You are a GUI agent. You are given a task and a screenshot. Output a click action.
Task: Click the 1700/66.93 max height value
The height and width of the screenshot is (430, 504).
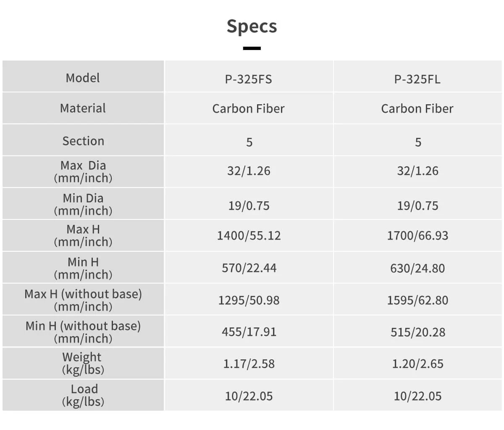[x=417, y=235]
